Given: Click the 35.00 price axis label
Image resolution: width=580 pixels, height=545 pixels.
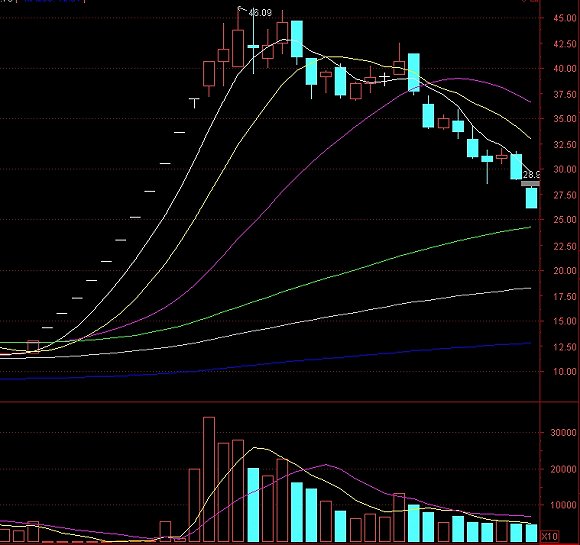Looking at the screenshot, I should tap(565, 119).
